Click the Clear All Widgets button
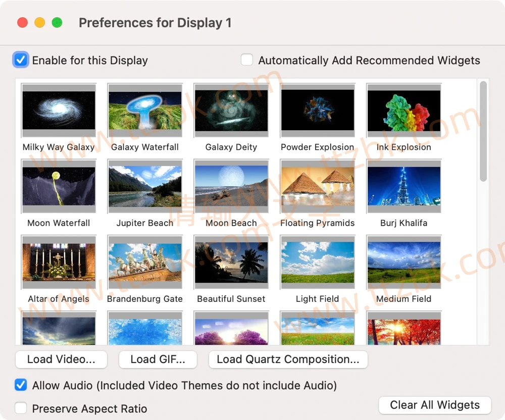Viewport: 505px width, 420px height. [x=434, y=405]
